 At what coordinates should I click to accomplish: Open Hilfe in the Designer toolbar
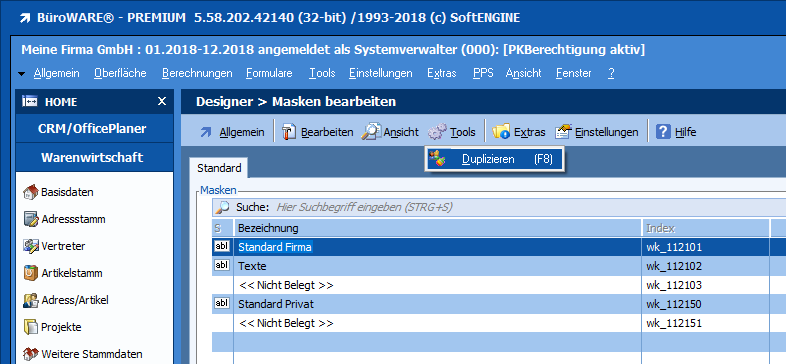point(685,132)
